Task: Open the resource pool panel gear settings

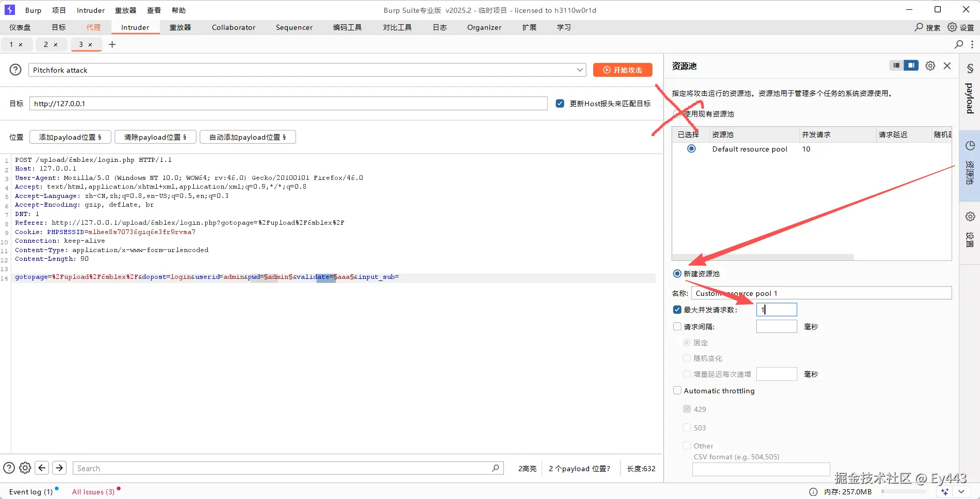Action: (930, 66)
